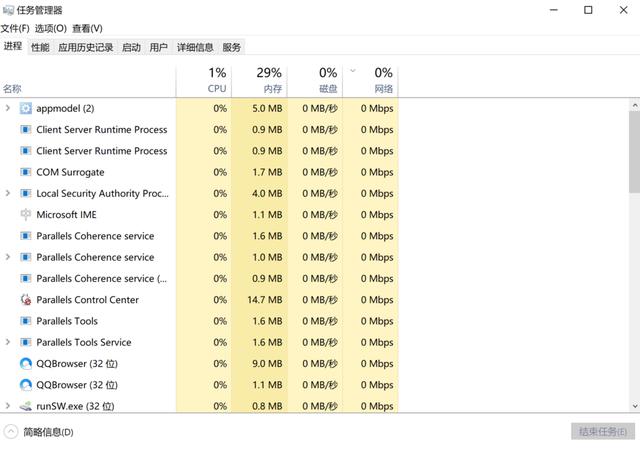The height and width of the screenshot is (449, 640).
Task: Open the 文件(F) menu
Action: tap(15, 28)
